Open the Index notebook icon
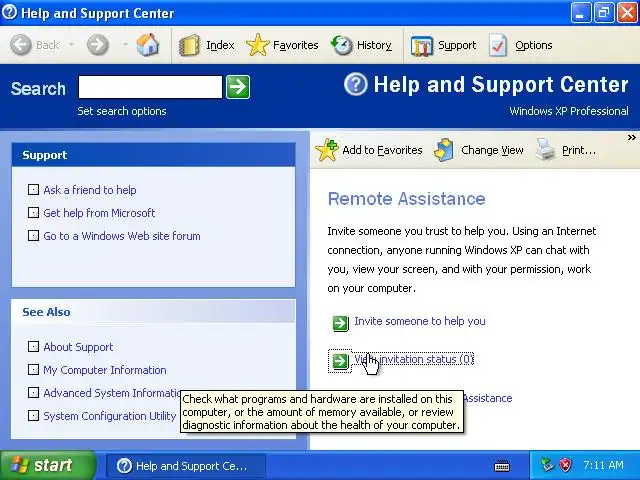 tap(189, 45)
